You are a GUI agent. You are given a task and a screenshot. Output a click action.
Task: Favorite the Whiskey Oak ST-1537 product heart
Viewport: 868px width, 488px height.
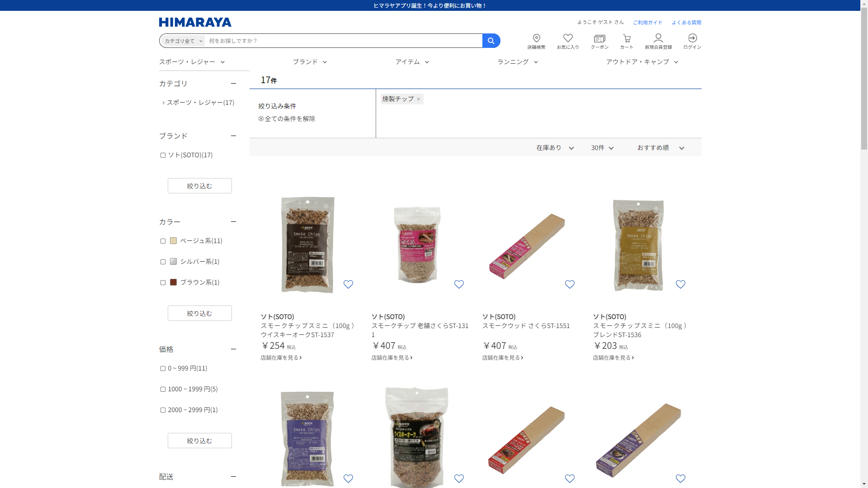tap(348, 284)
